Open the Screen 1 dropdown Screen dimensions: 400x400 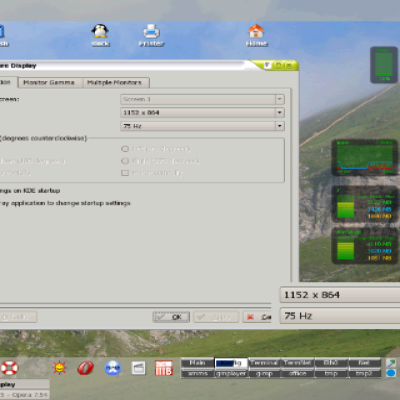click(x=202, y=99)
